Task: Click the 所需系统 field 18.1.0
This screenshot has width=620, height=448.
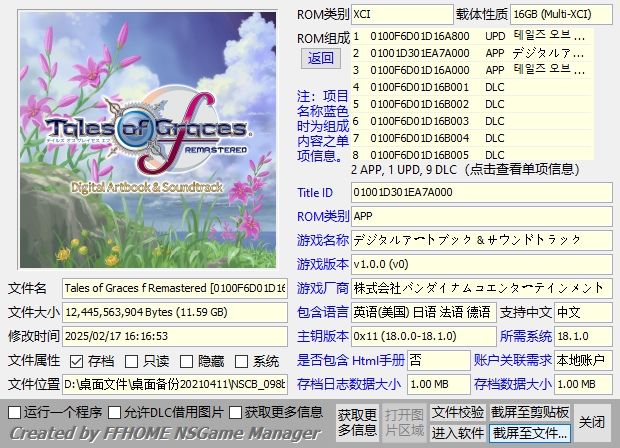Action: [x=584, y=336]
